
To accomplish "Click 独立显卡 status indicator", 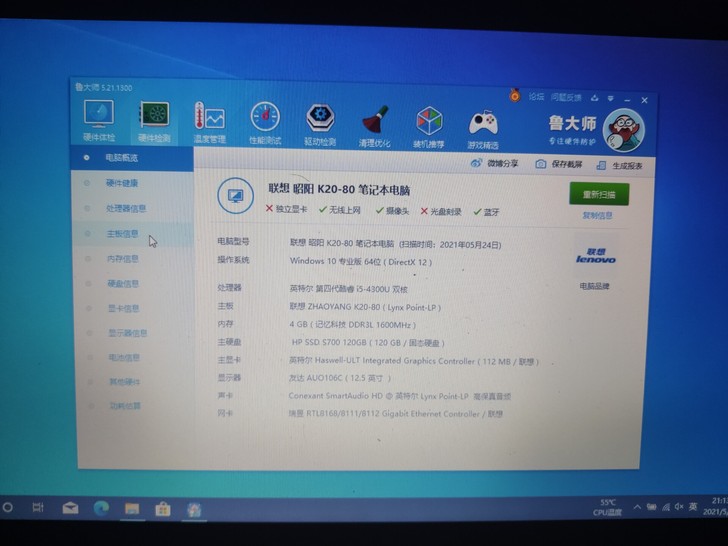I will [x=286, y=209].
